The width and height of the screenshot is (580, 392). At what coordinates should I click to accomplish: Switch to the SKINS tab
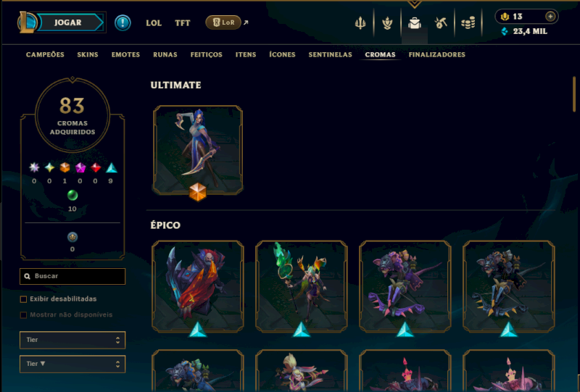[88, 55]
